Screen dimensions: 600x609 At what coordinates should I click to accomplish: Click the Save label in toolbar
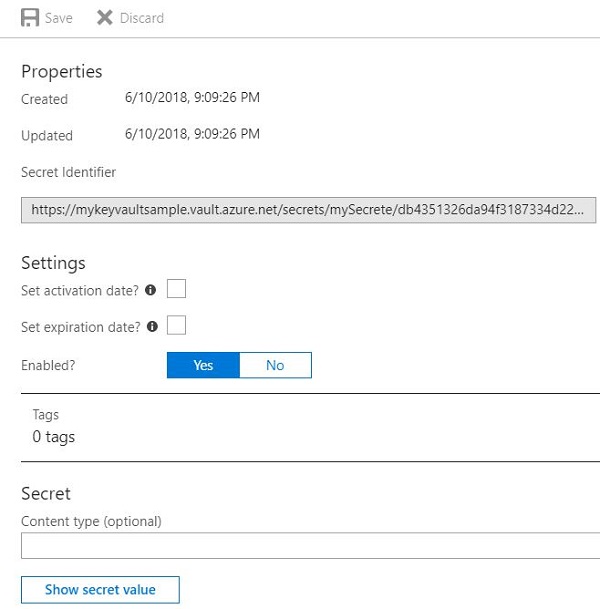[x=58, y=18]
